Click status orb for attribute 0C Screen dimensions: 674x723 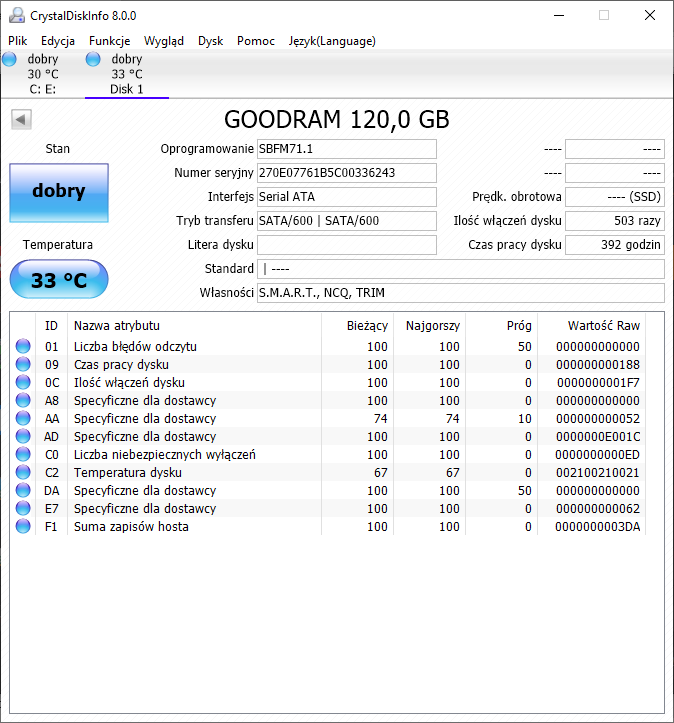23,382
